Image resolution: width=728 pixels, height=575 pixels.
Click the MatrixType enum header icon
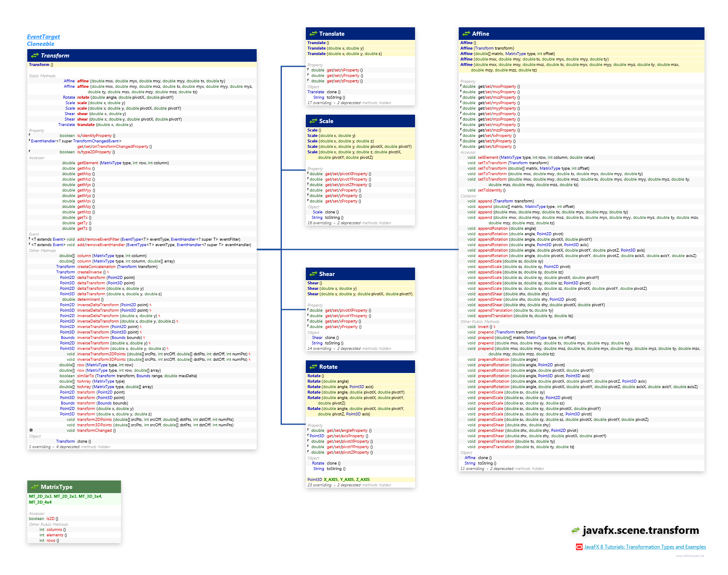click(35, 487)
